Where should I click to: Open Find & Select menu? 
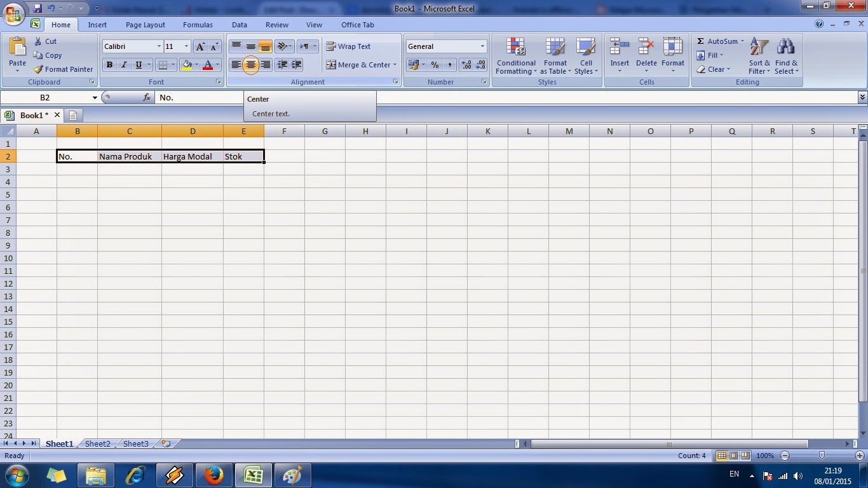click(786, 56)
